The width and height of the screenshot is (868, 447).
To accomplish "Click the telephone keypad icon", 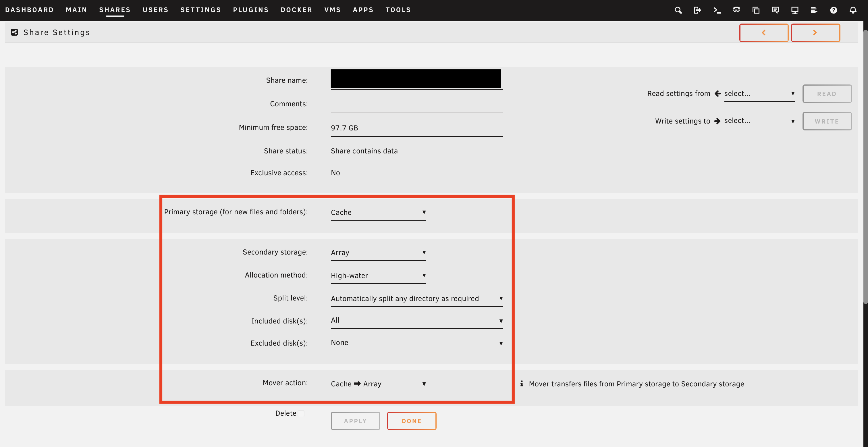I will pyautogui.click(x=736, y=10).
